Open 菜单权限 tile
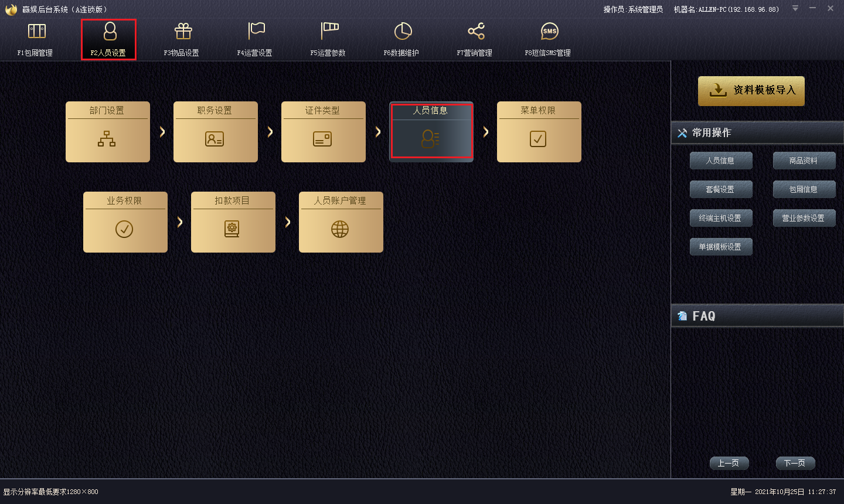The image size is (844, 504). point(539,132)
